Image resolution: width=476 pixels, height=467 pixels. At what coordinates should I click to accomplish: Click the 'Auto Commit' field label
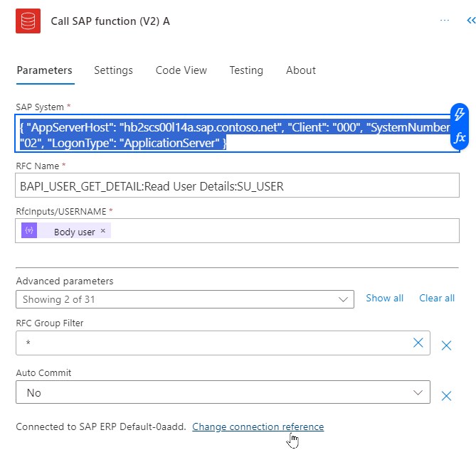pyautogui.click(x=43, y=372)
